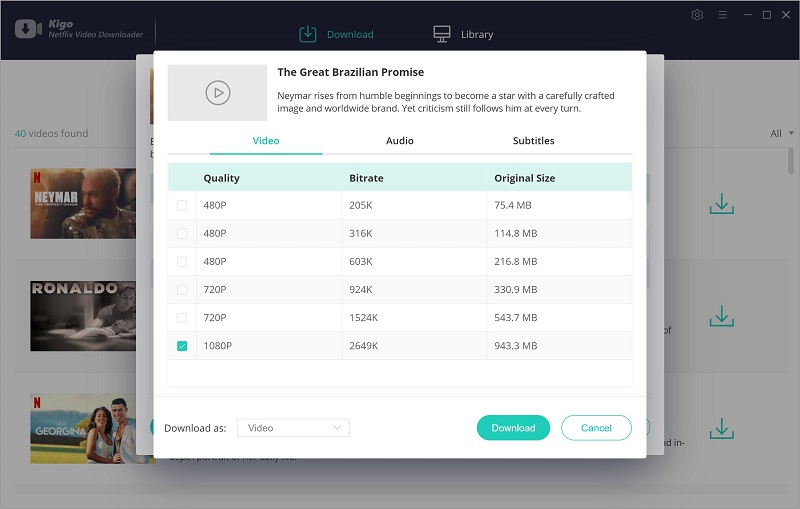Check the 480P 603K quality checkbox
Viewport: 800px width, 509px height.
182,261
